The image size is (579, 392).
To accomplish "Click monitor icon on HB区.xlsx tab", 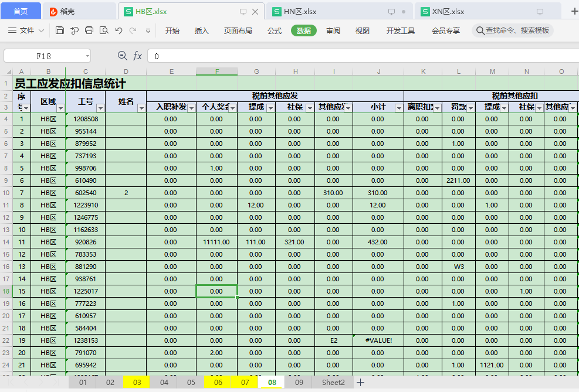I will [x=243, y=12].
